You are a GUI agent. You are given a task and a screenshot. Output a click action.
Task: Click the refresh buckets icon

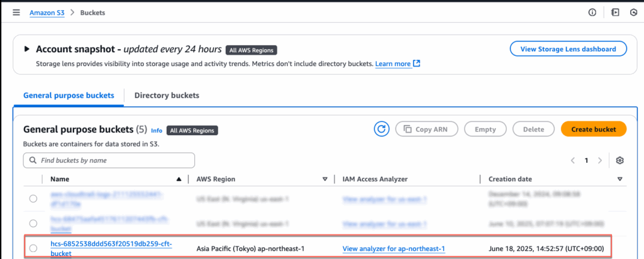click(381, 129)
